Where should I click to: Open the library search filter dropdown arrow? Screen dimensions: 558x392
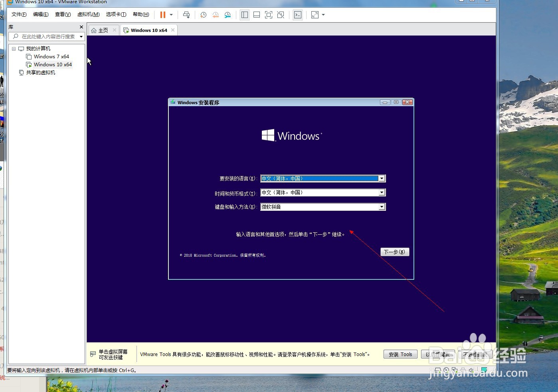pos(81,36)
